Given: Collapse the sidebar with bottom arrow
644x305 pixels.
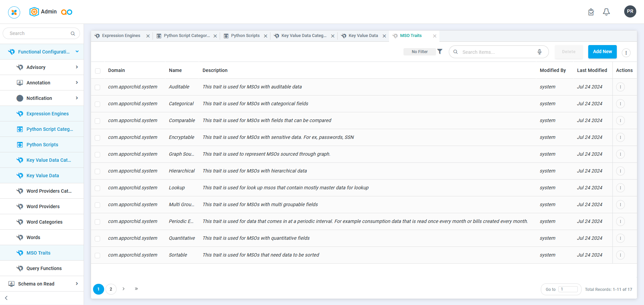Looking at the screenshot, I should pos(6,298).
